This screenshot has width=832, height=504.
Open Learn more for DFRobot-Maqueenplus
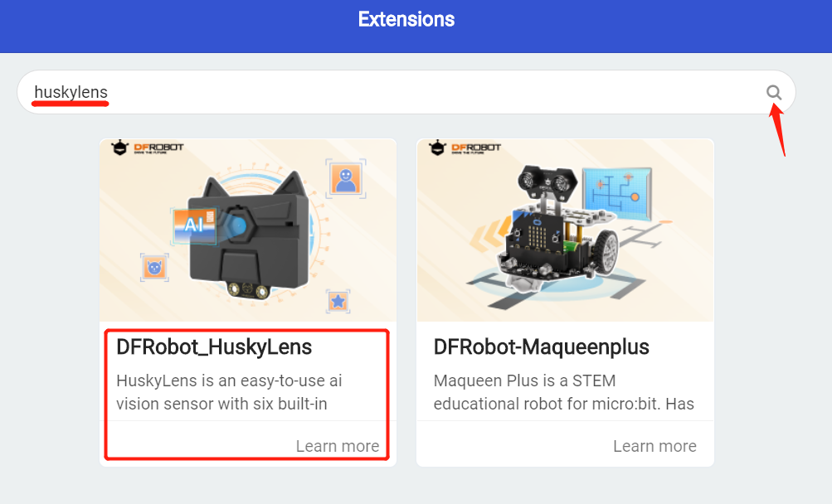coord(654,446)
